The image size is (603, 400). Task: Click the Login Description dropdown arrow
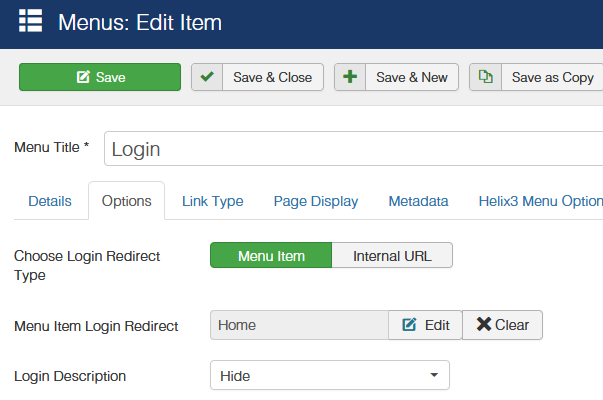coord(434,376)
